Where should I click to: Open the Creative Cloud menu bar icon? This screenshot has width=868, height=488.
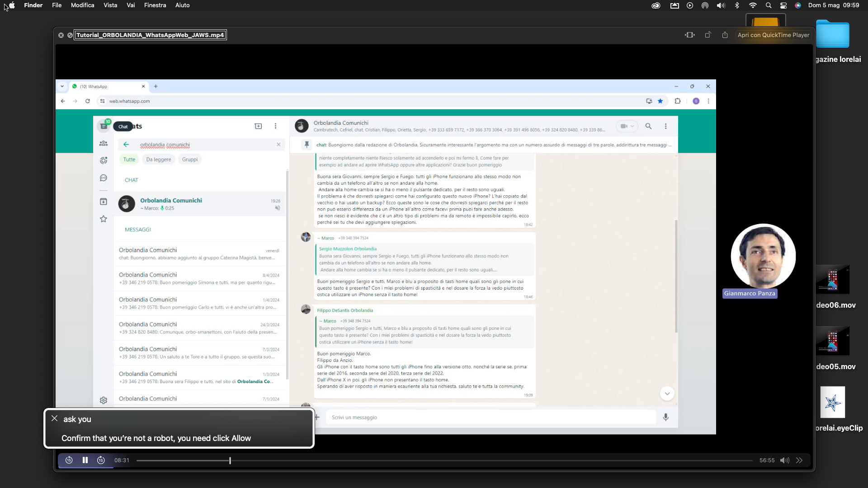[656, 5]
